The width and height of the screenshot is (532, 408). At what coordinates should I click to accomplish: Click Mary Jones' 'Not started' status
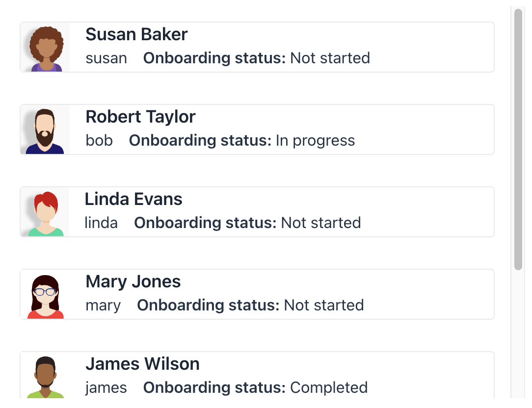coord(324,306)
